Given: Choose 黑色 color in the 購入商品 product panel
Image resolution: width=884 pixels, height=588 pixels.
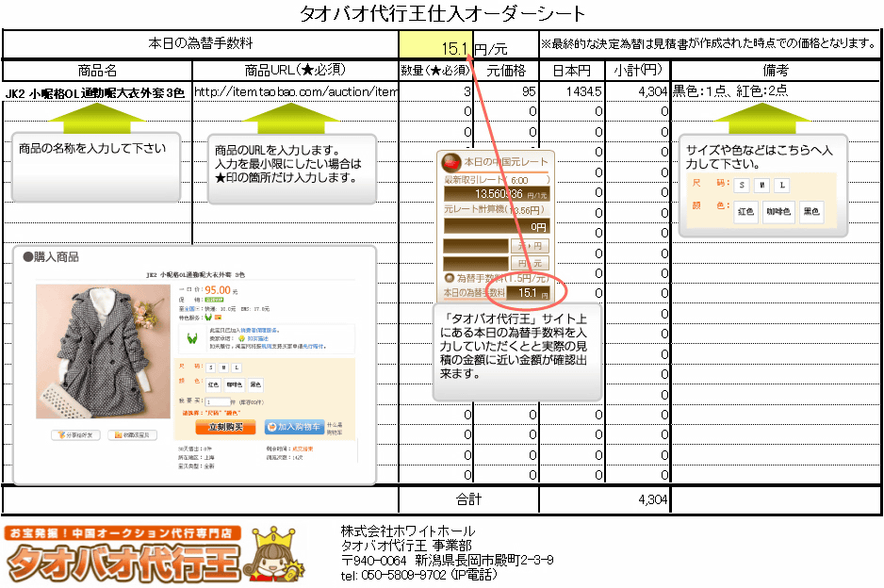Looking at the screenshot, I should coord(255,385).
